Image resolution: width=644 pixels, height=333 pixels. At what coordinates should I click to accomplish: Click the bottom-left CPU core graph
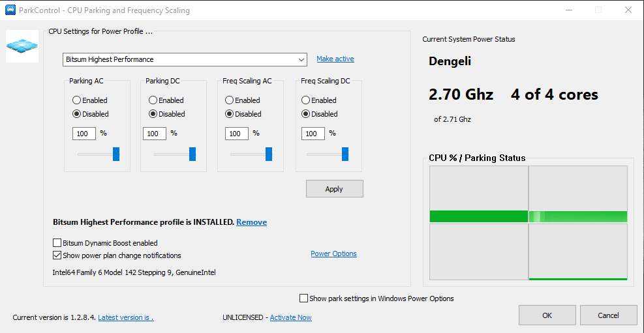coord(479,252)
